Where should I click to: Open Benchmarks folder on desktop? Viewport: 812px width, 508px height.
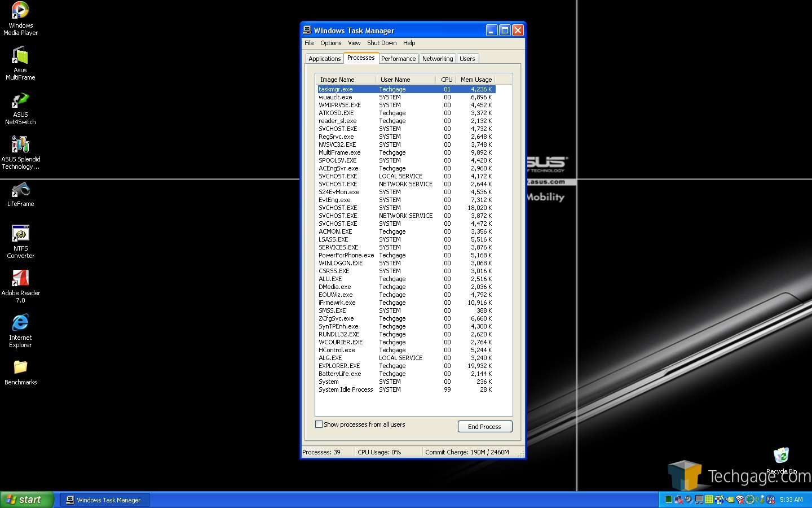click(x=20, y=372)
